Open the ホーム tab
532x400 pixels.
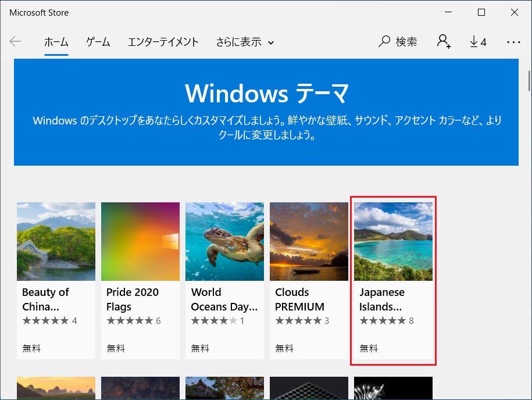tap(56, 42)
